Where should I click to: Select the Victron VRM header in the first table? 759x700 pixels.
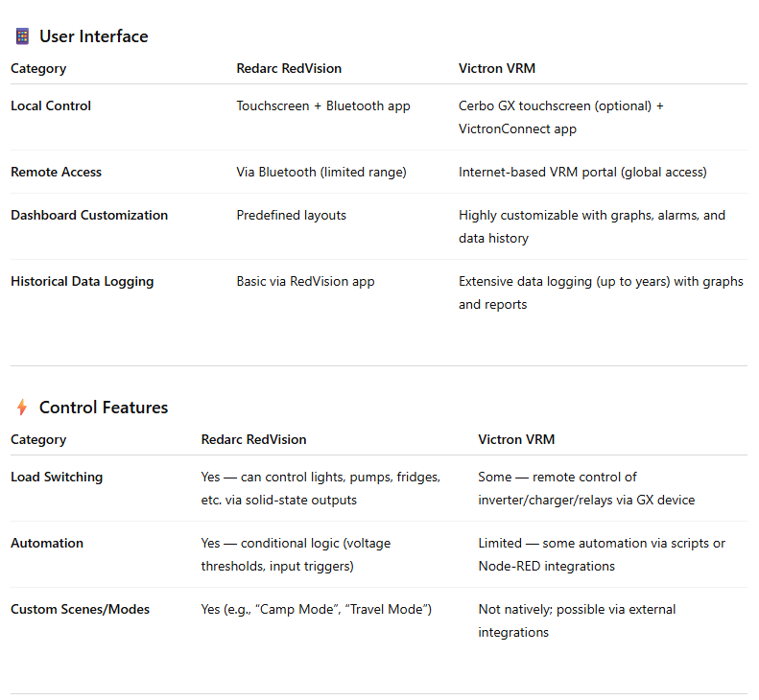tap(497, 68)
